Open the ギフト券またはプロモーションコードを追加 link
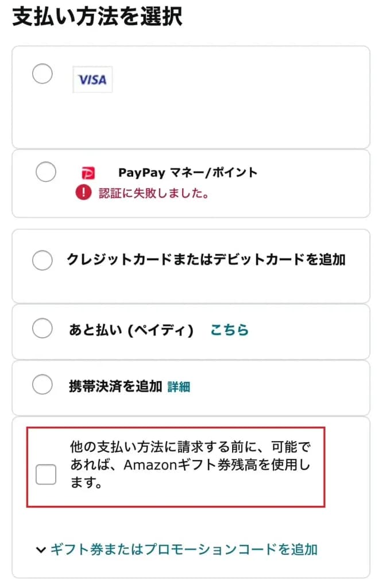Image resolution: width=382 pixels, height=588 pixels. [x=184, y=550]
